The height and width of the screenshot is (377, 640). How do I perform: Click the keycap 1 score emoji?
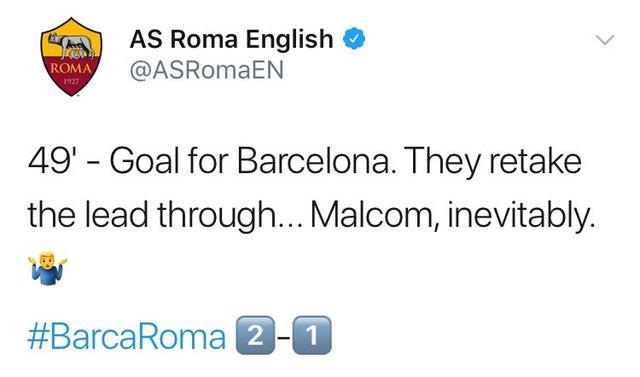tap(312, 335)
